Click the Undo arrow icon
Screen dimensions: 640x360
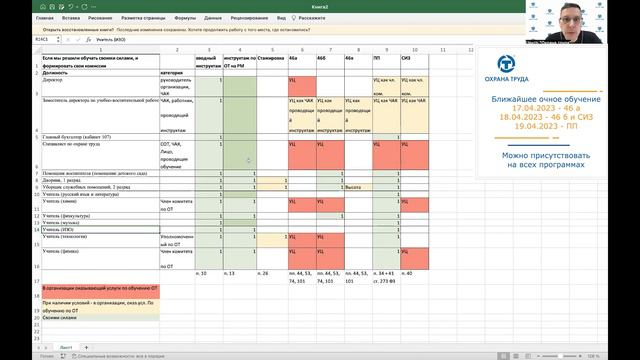point(71,7)
